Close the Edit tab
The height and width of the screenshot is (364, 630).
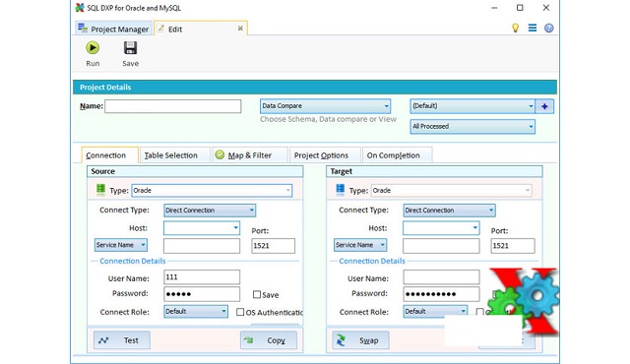(x=240, y=29)
